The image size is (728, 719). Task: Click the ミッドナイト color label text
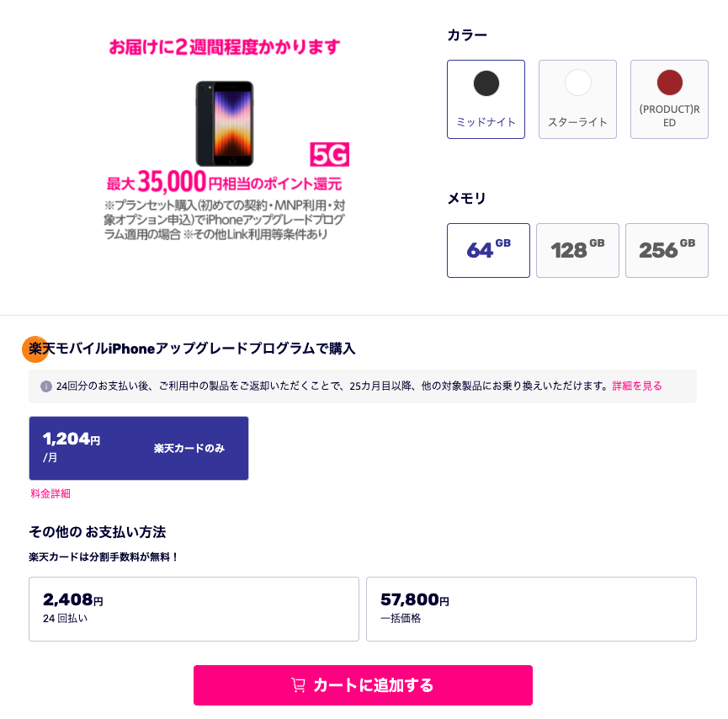[x=486, y=122]
